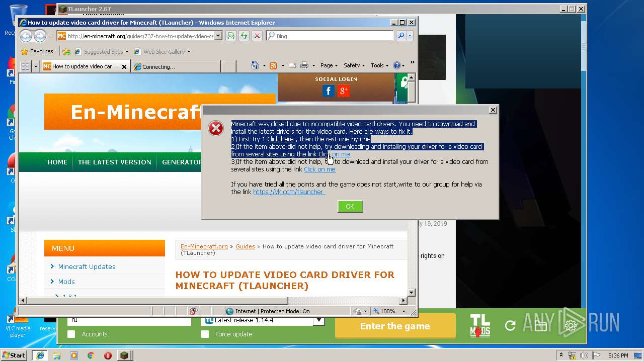Open the En-Minecraft.org breadcrumb link

[204, 246]
